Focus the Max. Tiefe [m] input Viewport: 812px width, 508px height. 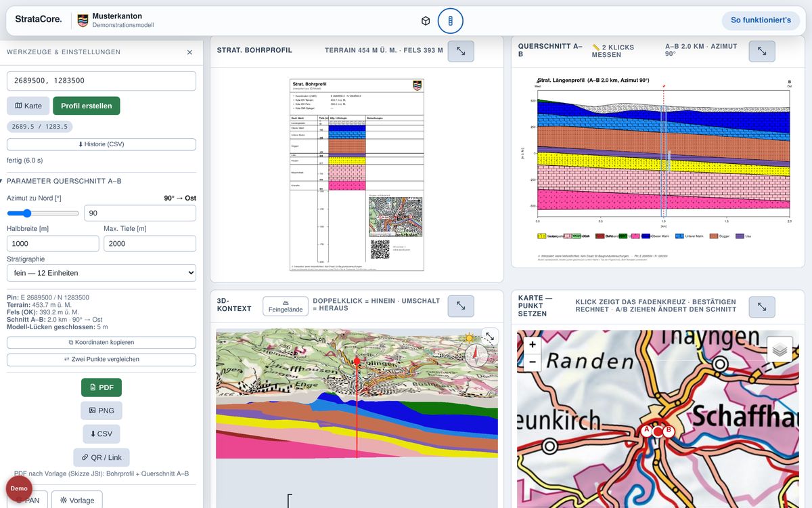[150, 243]
